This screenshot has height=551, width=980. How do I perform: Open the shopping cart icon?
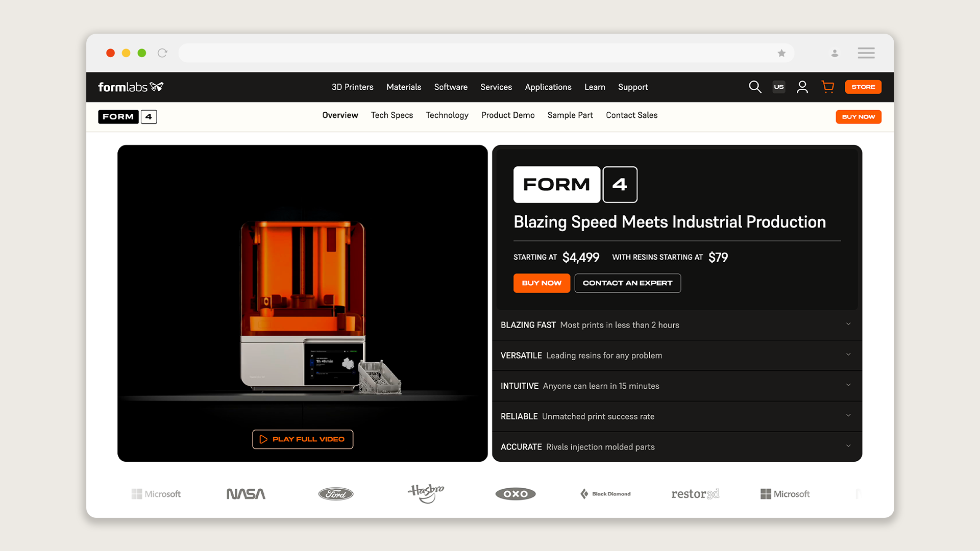coord(827,87)
